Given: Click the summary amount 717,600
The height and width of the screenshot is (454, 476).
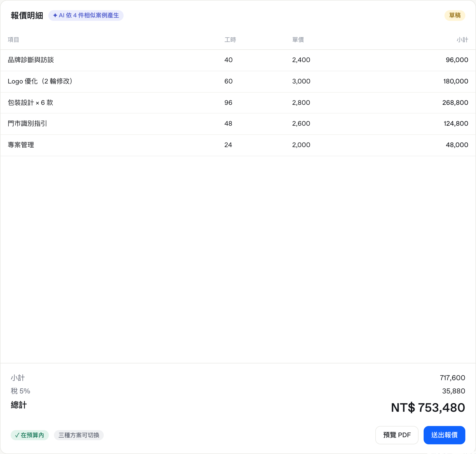Looking at the screenshot, I should (452, 378).
